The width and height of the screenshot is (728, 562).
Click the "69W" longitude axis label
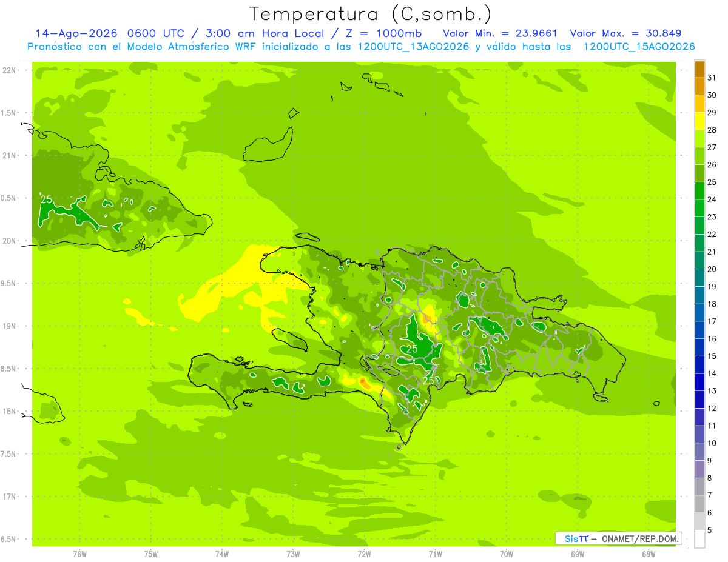(578, 554)
